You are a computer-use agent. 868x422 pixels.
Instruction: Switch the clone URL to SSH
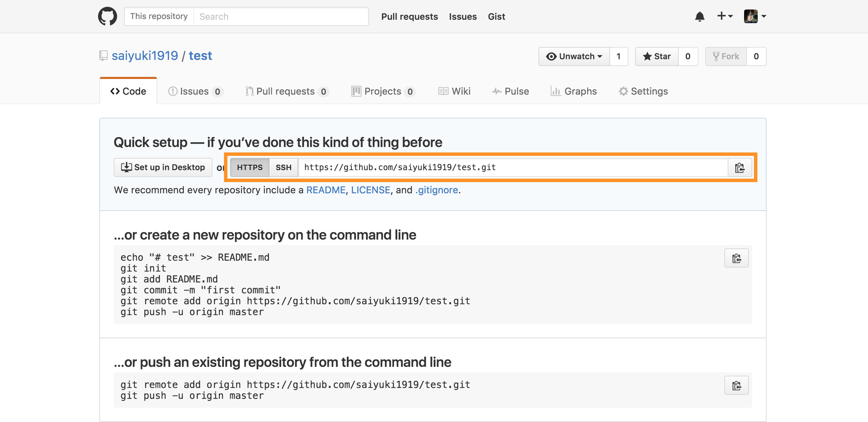tap(283, 167)
